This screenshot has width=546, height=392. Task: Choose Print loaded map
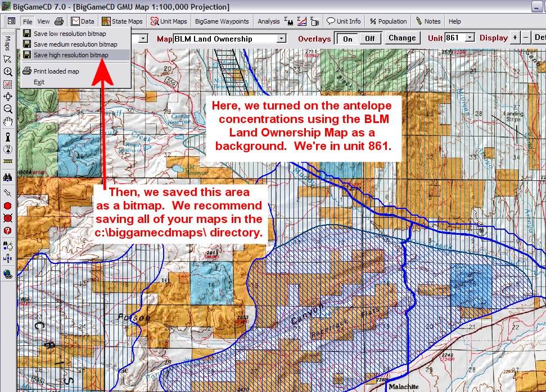coord(76,71)
